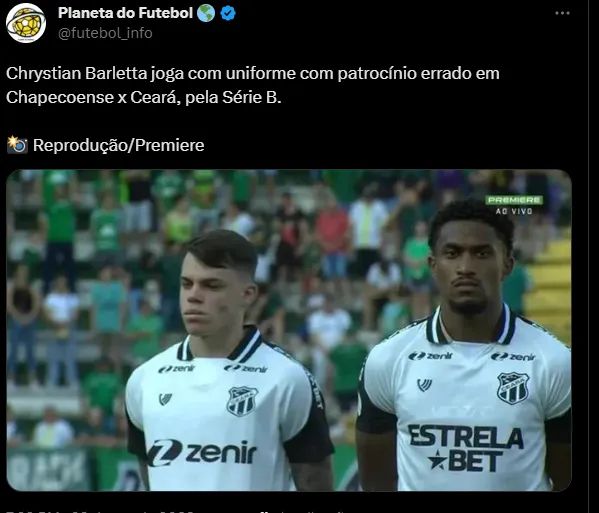Click the blue verified badge

[228, 14]
